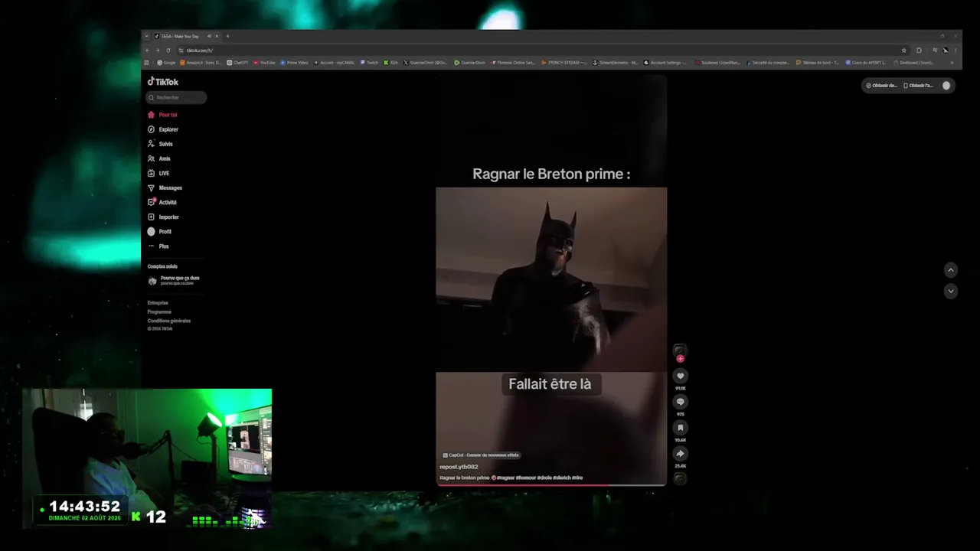The width and height of the screenshot is (980, 551).
Task: Expand the Plus menu in sidebar
Action: click(x=158, y=246)
